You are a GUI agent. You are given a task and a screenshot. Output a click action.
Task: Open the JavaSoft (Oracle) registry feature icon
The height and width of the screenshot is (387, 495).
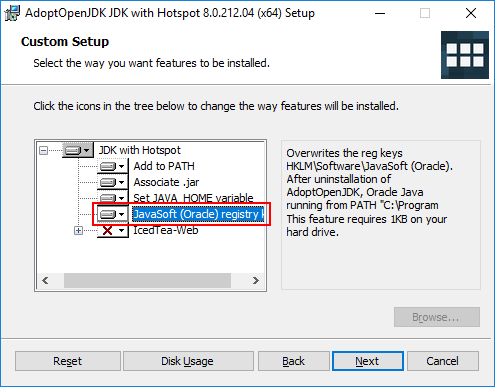click(113, 214)
